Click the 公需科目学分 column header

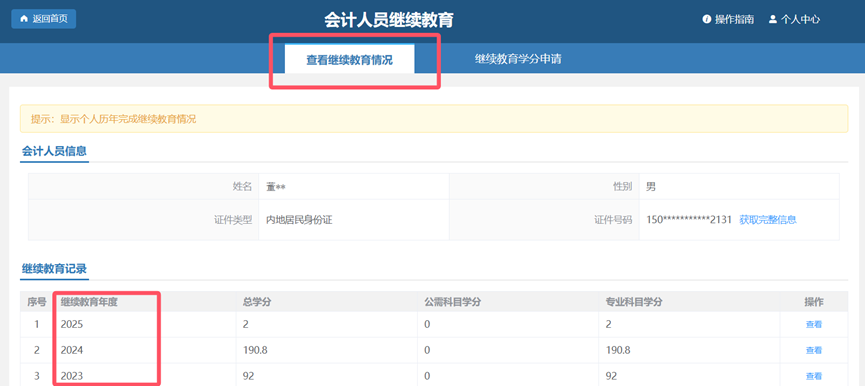[452, 302]
